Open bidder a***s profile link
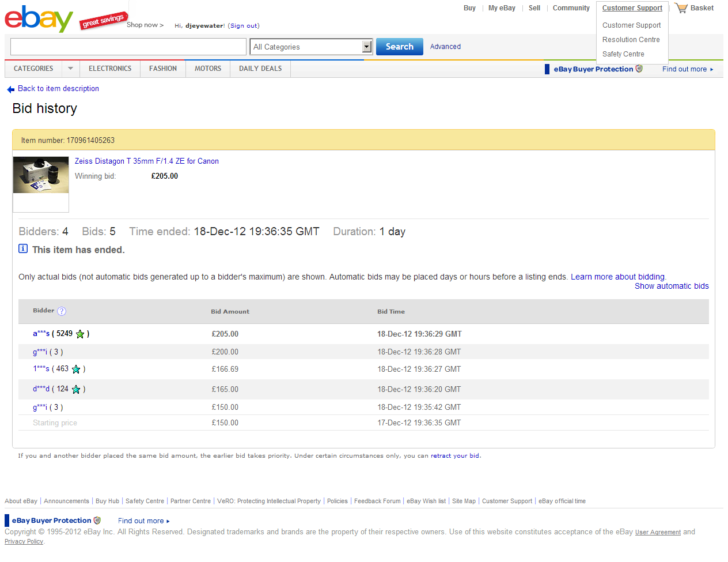 [x=41, y=334]
